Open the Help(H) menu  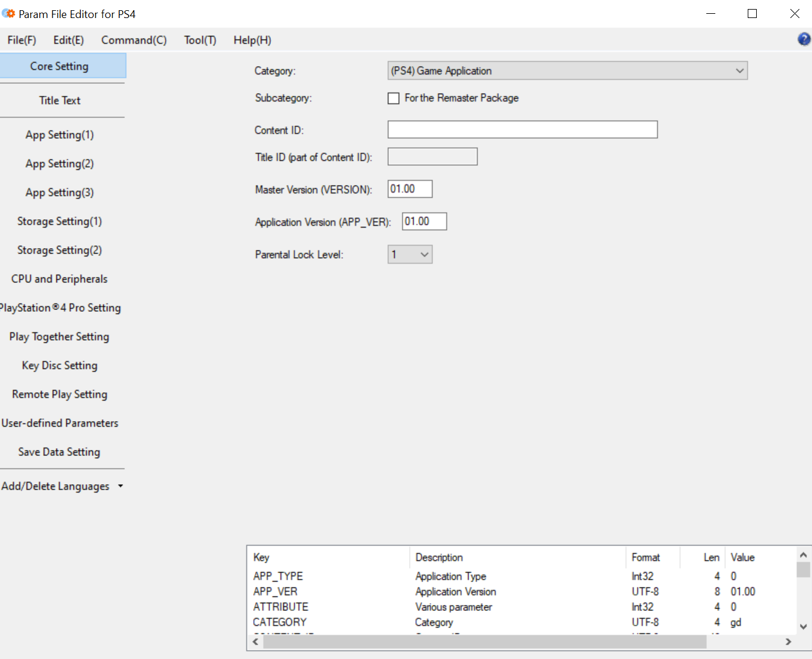(252, 40)
